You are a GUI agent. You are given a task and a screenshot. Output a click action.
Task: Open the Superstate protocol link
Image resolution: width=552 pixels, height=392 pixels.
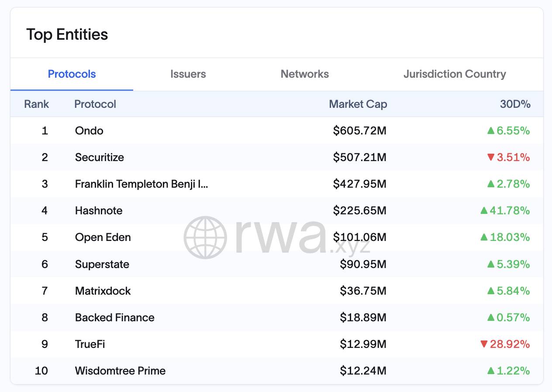pyautogui.click(x=102, y=264)
